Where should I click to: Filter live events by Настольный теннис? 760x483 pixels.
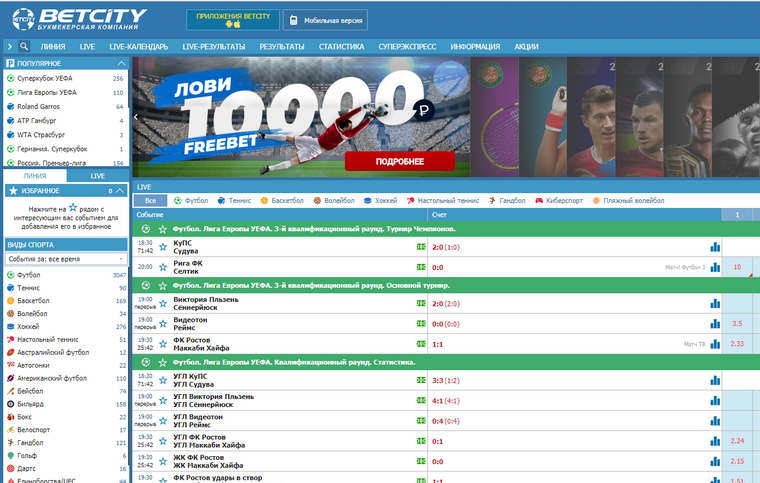(443, 201)
